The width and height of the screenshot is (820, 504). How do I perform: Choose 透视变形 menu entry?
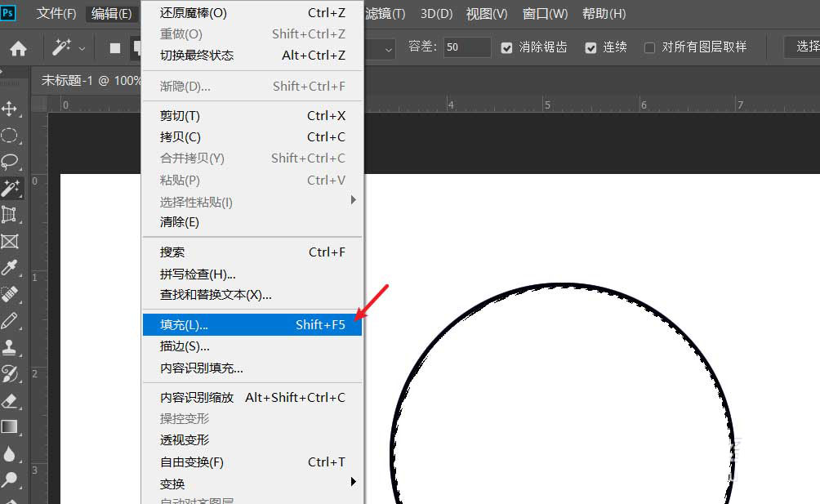252,440
